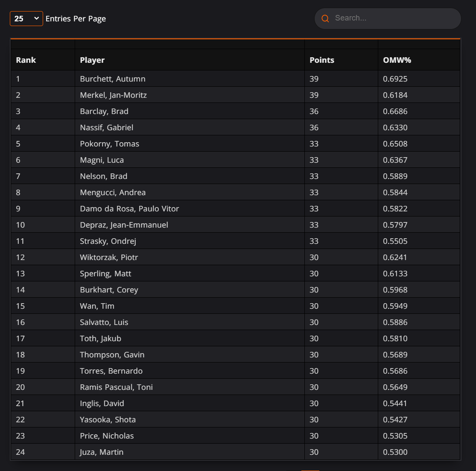Image resolution: width=476 pixels, height=471 pixels.
Task: Click the Mengucci, Andrea entry
Action: (113, 192)
